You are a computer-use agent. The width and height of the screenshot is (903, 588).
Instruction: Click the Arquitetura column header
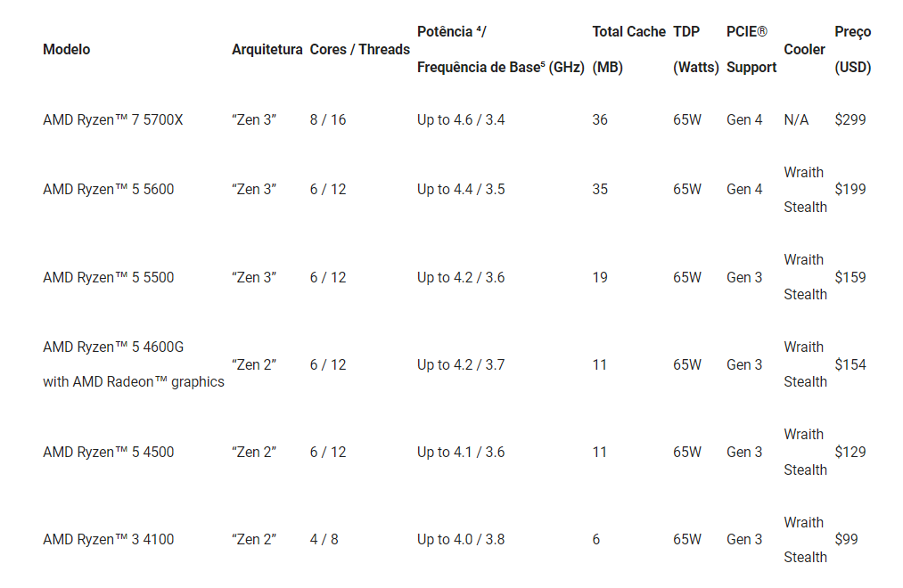[x=267, y=49]
